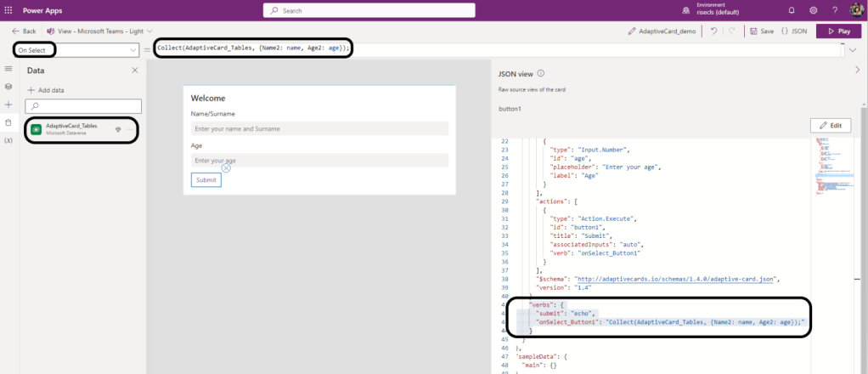Screen dimensions: 868x374
Task: Expand the formula bar chevron
Action: tap(852, 50)
